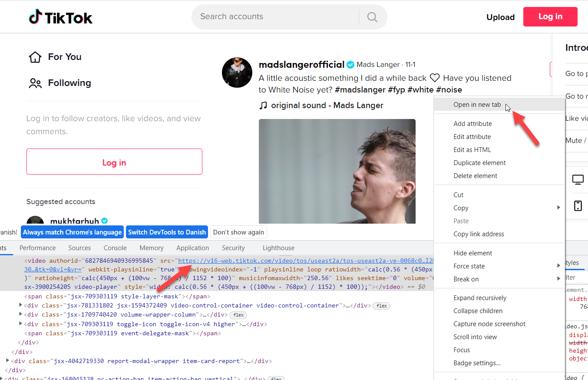The image size is (588, 380).
Task: Expand the video-control-container div node
Action: pos(21,305)
